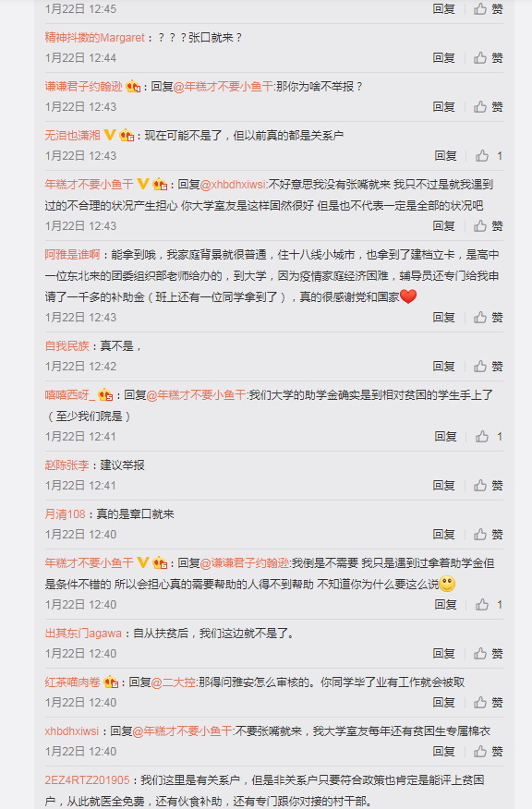Thumbs-up 嘻嘻西呀_'s reply about 助学金
532x809 pixels.
click(489, 437)
